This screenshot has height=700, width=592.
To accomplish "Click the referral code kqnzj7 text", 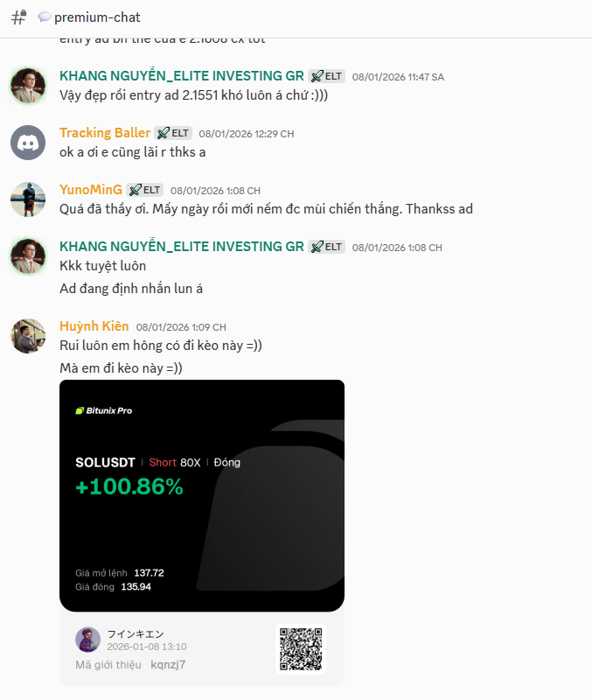I will point(168,665).
